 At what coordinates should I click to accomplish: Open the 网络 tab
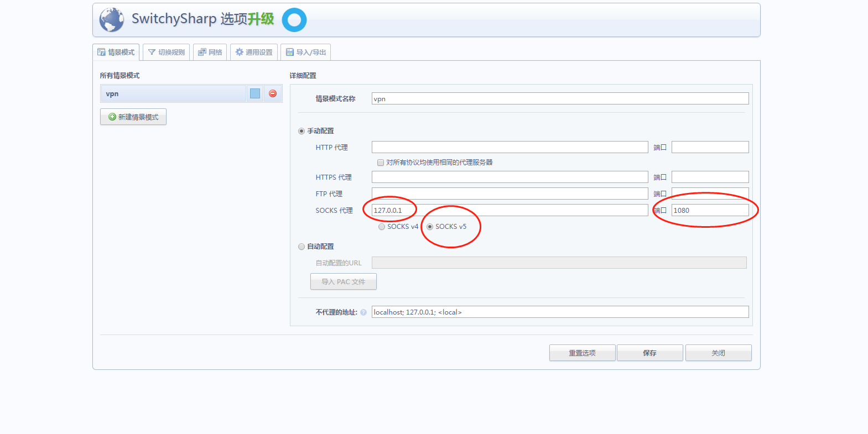pyautogui.click(x=210, y=52)
